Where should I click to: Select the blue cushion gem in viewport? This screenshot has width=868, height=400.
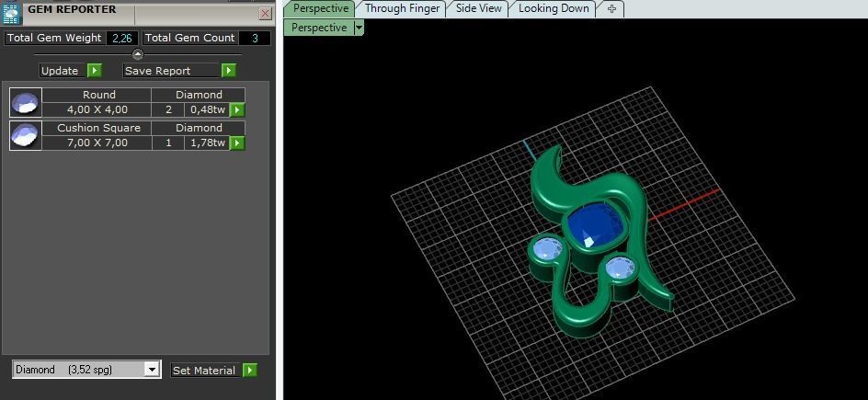click(x=595, y=226)
